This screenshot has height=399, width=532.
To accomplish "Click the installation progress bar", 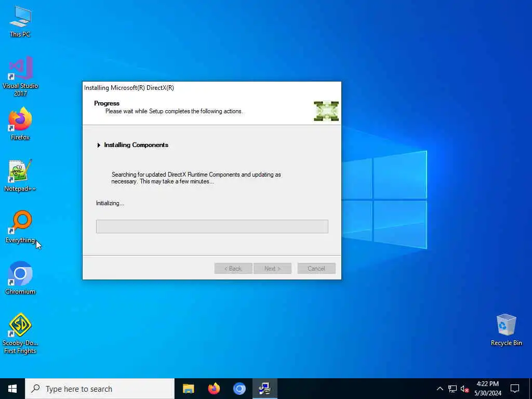I will point(212,227).
